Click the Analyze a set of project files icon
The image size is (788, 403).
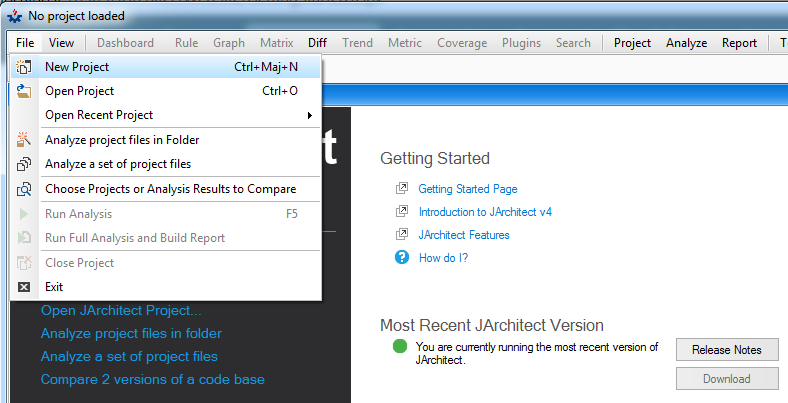pos(24,164)
